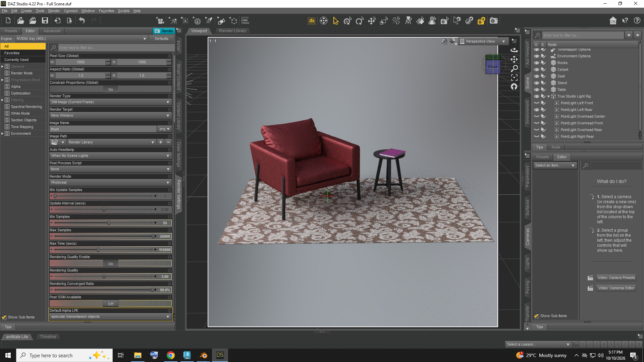The height and width of the screenshot is (362, 644).
Task: Open the Render Target New Window dropdown
Action: click(110, 115)
